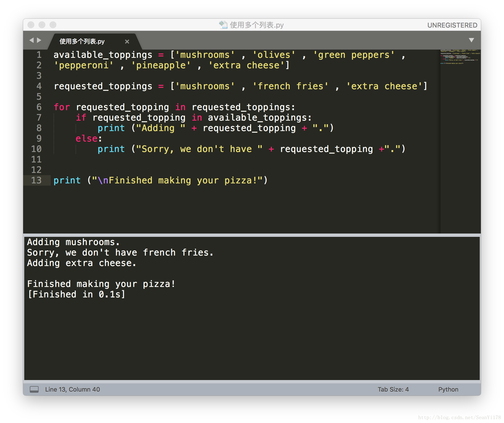Click the "Adding " string on line 8
This screenshot has width=504, height=423.
161,128
